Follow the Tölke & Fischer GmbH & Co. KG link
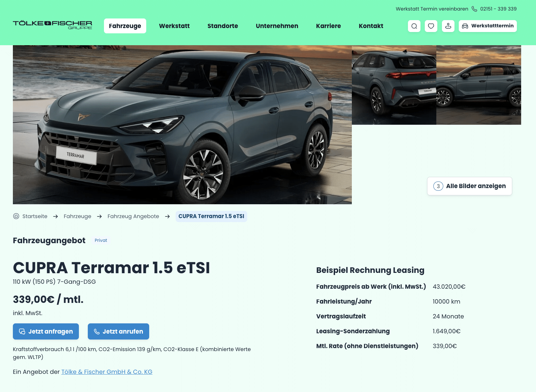Viewport: 536px width, 392px height. click(x=107, y=372)
